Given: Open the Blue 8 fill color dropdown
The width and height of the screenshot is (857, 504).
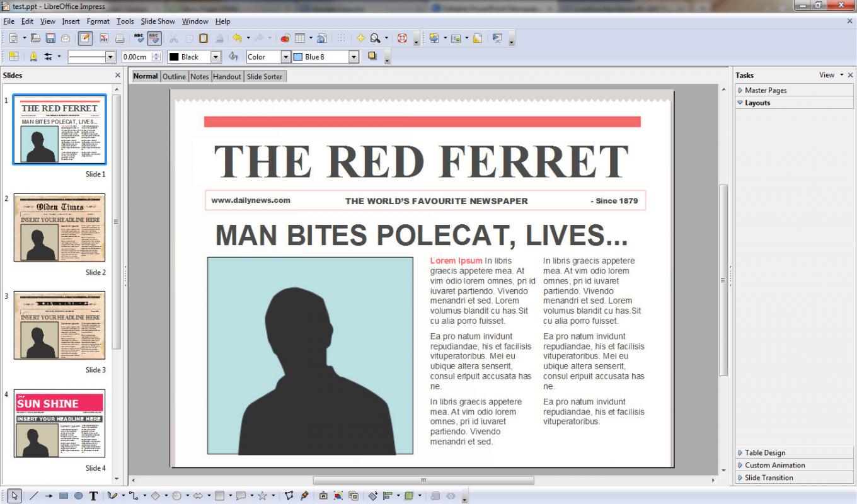Looking at the screenshot, I should [354, 57].
